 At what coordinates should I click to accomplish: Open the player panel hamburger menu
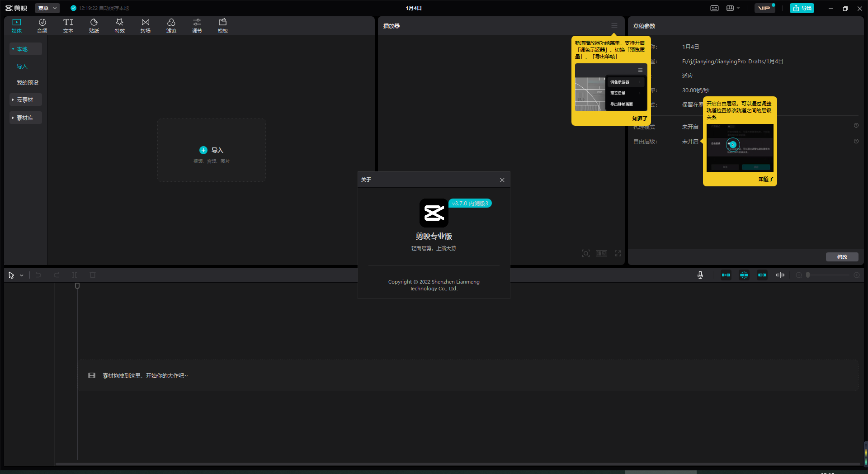tap(614, 26)
